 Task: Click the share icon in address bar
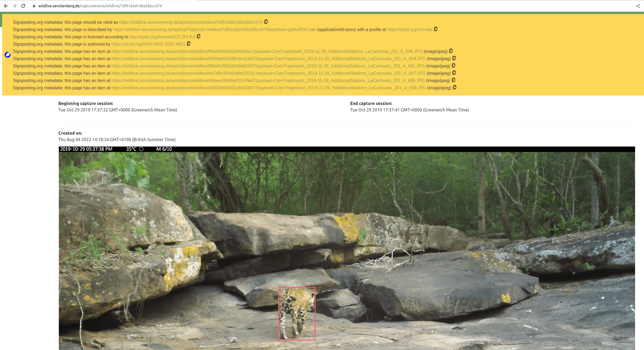click(x=638, y=6)
